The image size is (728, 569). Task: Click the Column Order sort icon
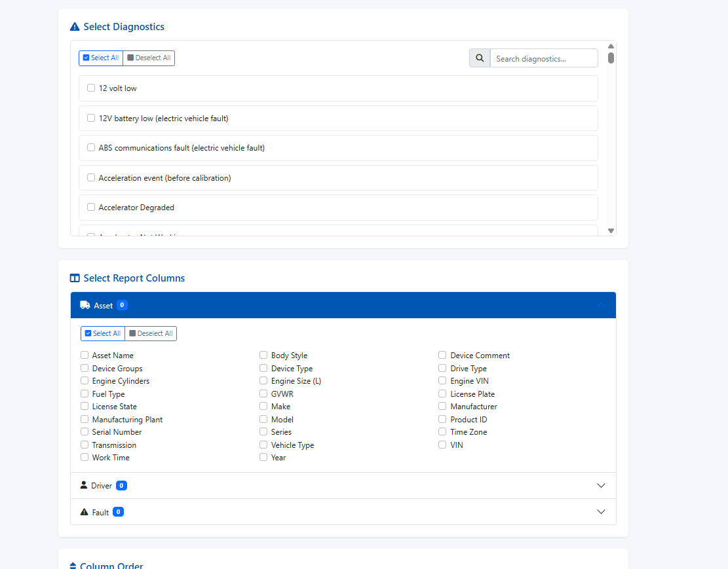tap(73, 566)
